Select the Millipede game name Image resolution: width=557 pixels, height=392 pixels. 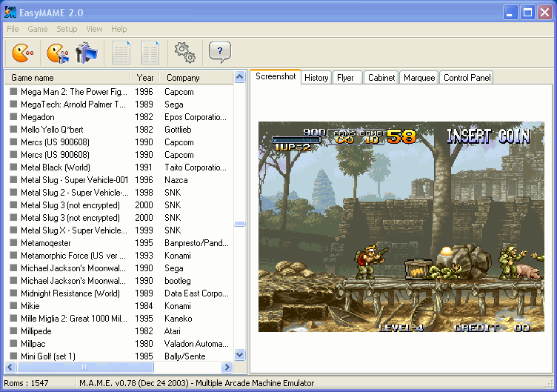tap(36, 331)
